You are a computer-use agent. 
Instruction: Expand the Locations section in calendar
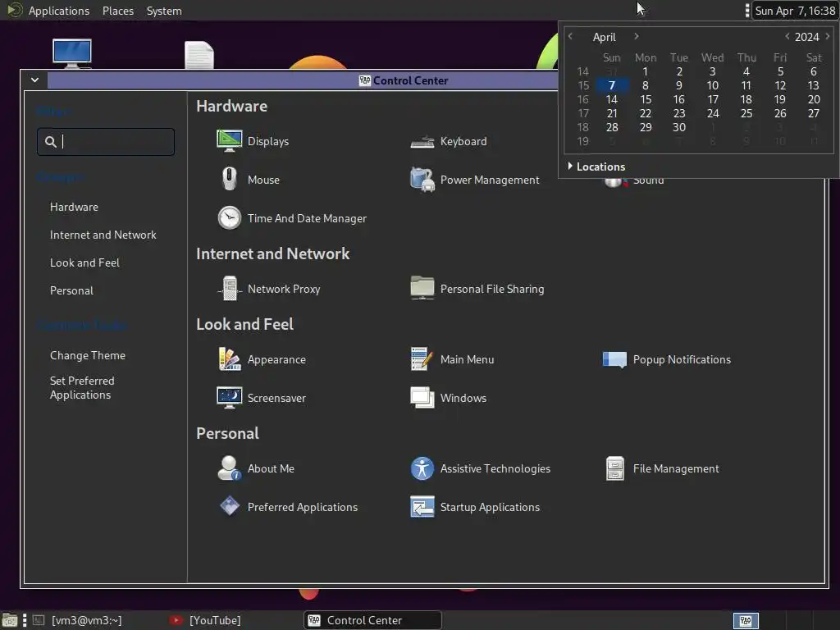point(596,167)
